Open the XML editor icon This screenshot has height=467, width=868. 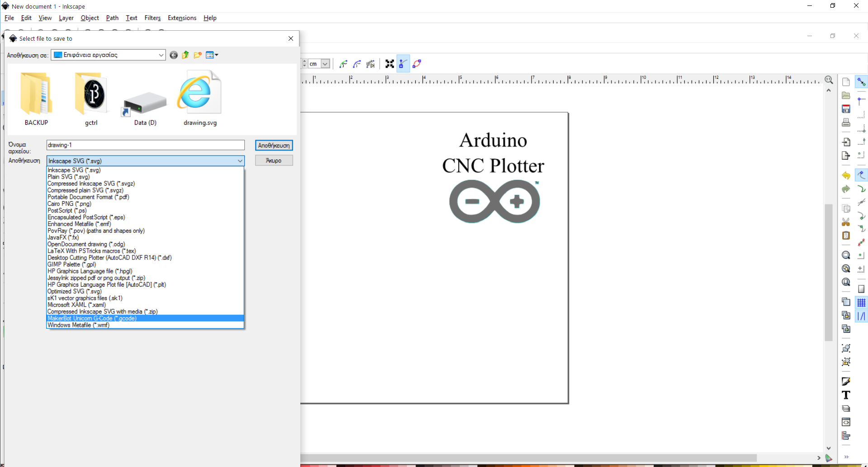[845, 422]
